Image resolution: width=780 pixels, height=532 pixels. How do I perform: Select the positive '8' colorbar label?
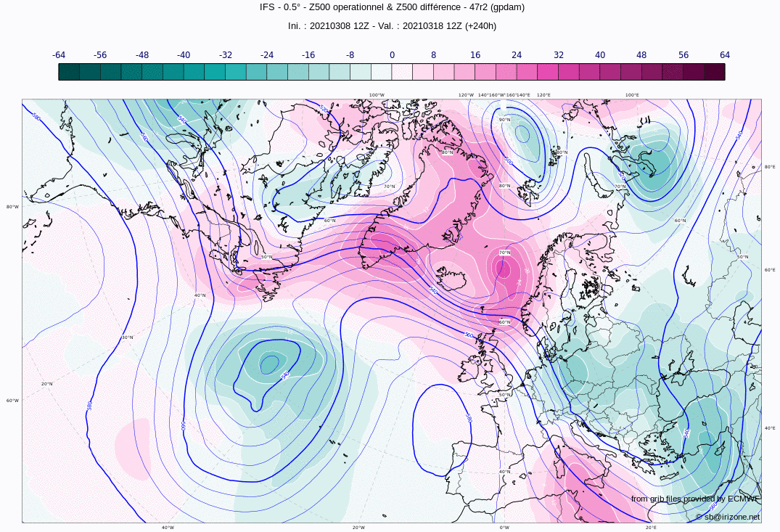point(434,54)
